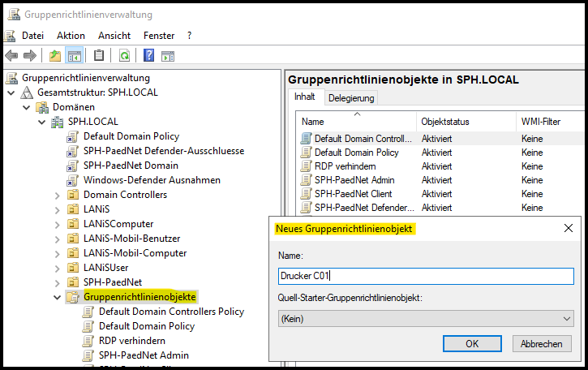Open the Ansicht menu
Image resolution: width=588 pixels, height=370 pixels.
point(114,36)
